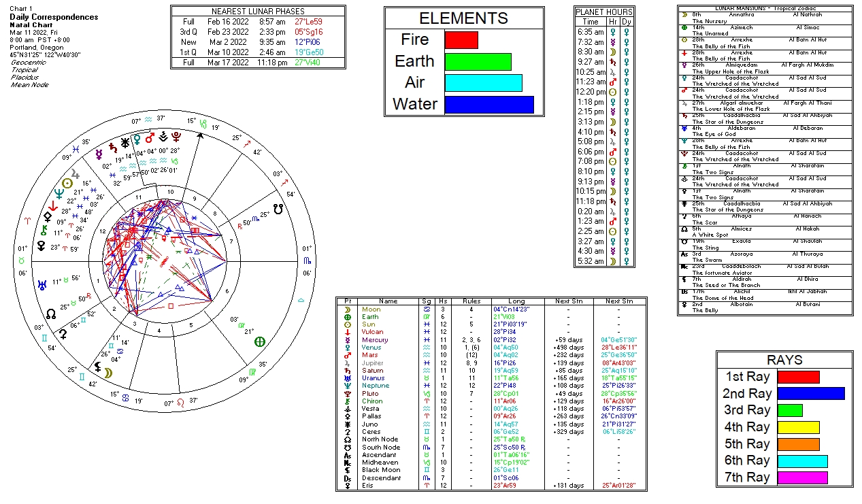The width and height of the screenshot is (862, 504).
Task: Click the Mars glyph in the planet table
Action: [347, 355]
